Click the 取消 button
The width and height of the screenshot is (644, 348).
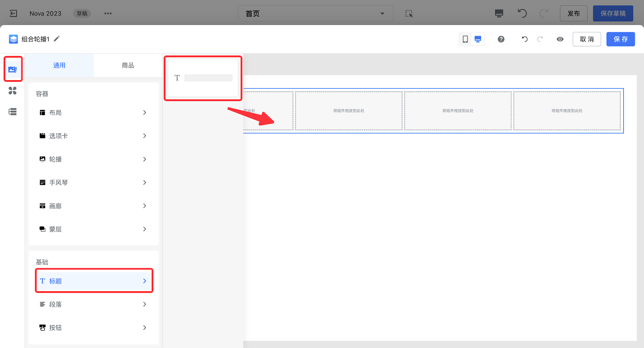(586, 39)
